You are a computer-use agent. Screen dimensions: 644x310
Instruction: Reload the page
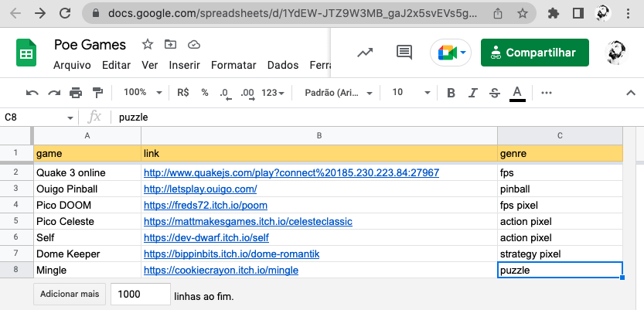65,14
